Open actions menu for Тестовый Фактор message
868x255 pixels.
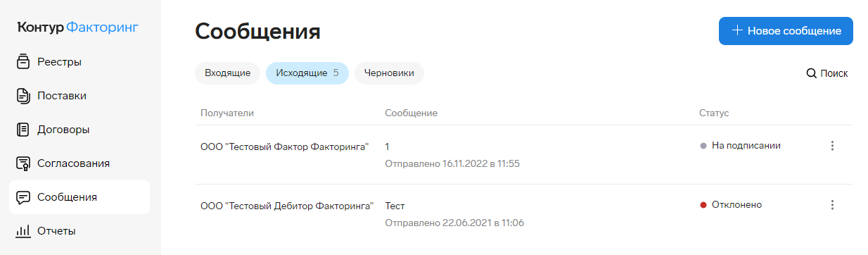(x=832, y=146)
